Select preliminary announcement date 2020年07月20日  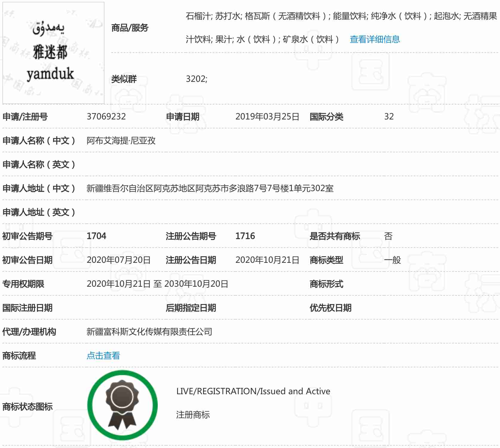pyautogui.click(x=119, y=260)
